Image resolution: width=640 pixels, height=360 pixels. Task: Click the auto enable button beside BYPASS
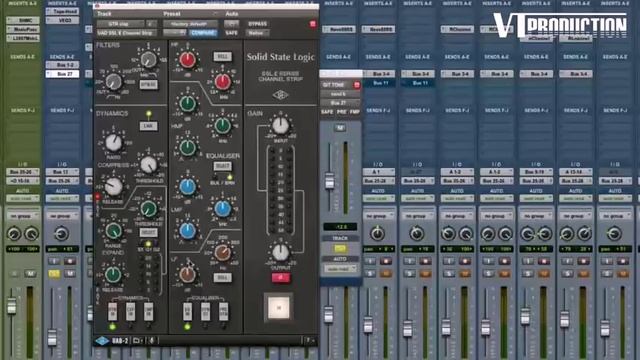pyautogui.click(x=231, y=24)
